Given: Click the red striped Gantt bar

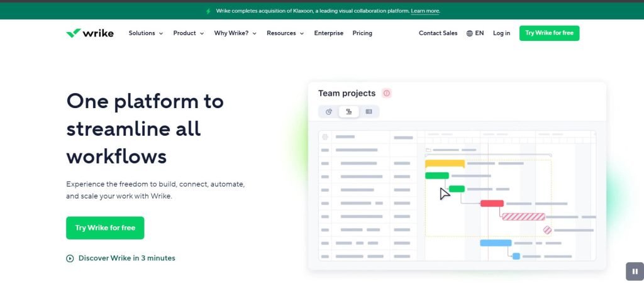Looking at the screenshot, I should [524, 217].
